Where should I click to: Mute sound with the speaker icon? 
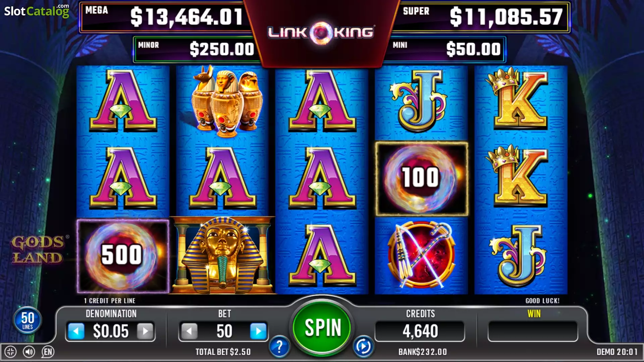(x=29, y=352)
